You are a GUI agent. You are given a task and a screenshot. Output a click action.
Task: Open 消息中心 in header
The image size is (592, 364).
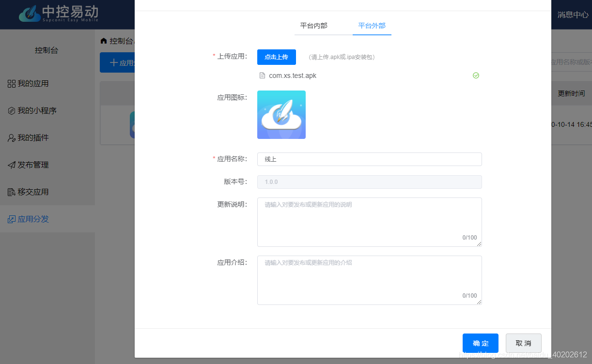(573, 15)
